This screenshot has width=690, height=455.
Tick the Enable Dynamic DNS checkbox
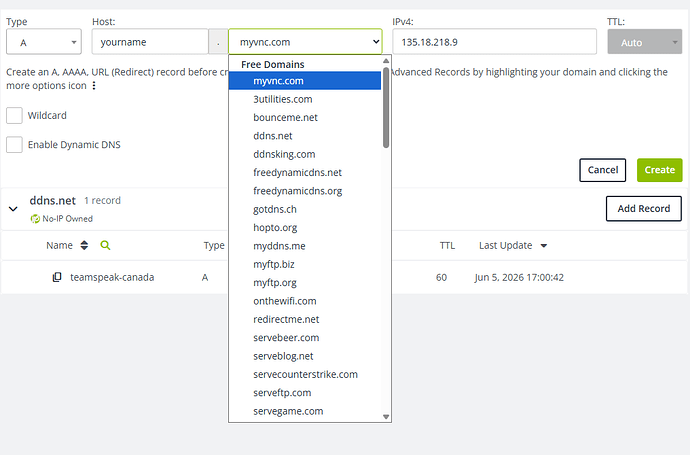pos(14,144)
